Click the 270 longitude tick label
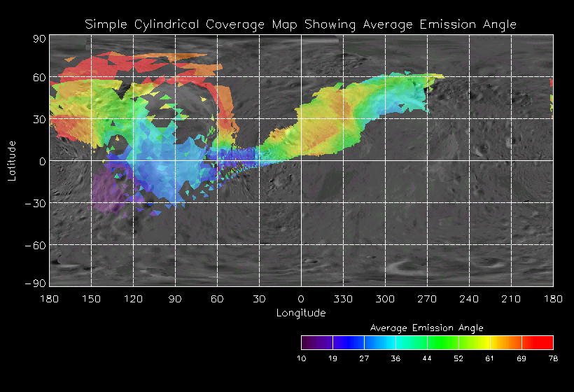 [427, 299]
